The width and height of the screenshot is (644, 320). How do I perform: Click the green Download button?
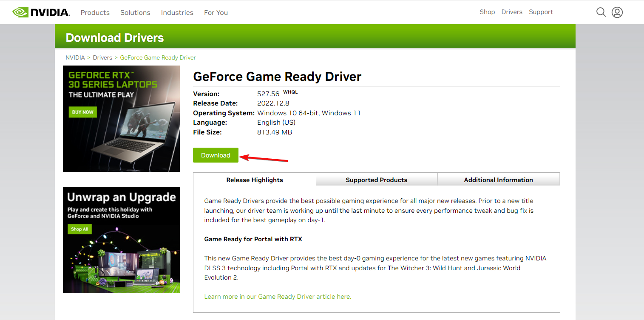[x=216, y=155]
